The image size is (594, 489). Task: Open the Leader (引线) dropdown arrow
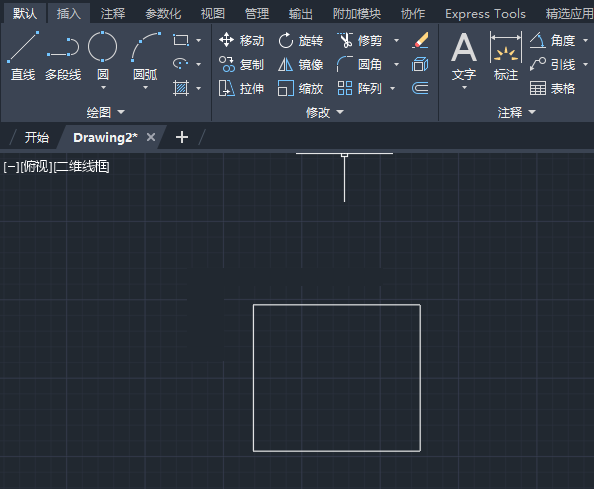click(585, 64)
